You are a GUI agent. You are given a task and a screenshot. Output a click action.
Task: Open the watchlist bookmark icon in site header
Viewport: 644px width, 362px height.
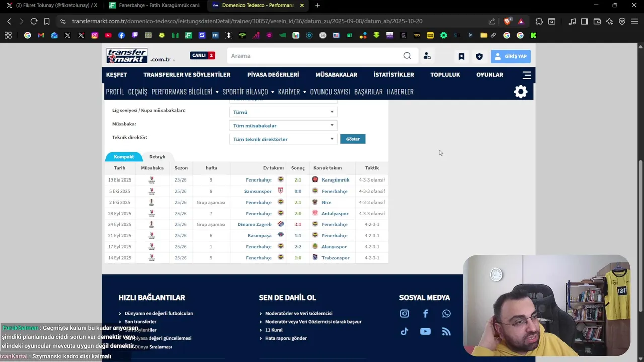(x=461, y=56)
